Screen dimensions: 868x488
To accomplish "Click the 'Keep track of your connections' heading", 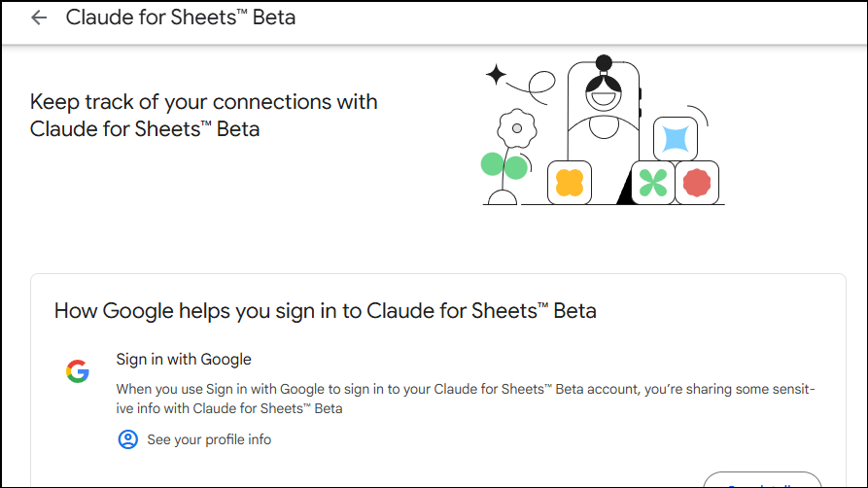I will 204,115.
